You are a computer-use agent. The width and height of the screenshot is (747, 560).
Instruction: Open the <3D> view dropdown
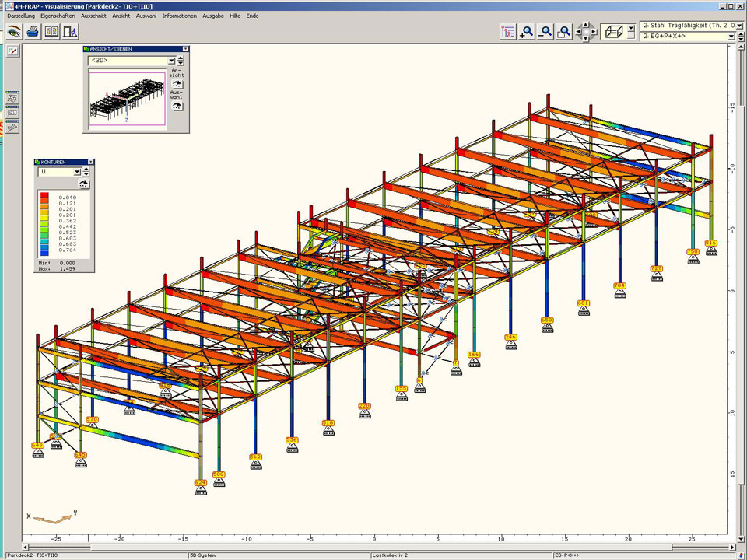tap(170, 61)
